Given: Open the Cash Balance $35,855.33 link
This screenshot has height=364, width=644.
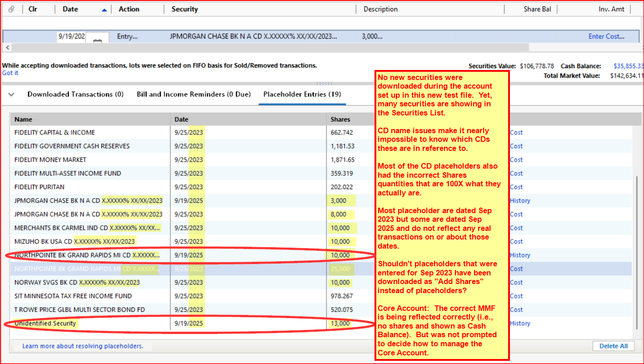Looking at the screenshot, I should (x=628, y=66).
